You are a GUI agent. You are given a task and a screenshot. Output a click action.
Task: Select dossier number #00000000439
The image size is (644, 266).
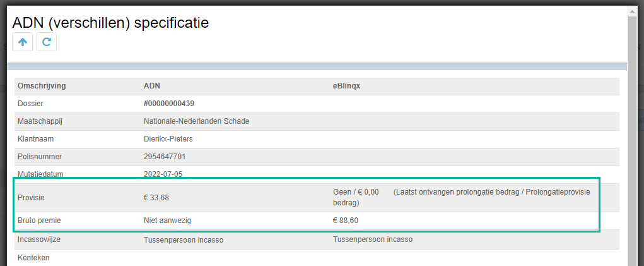[x=169, y=104]
